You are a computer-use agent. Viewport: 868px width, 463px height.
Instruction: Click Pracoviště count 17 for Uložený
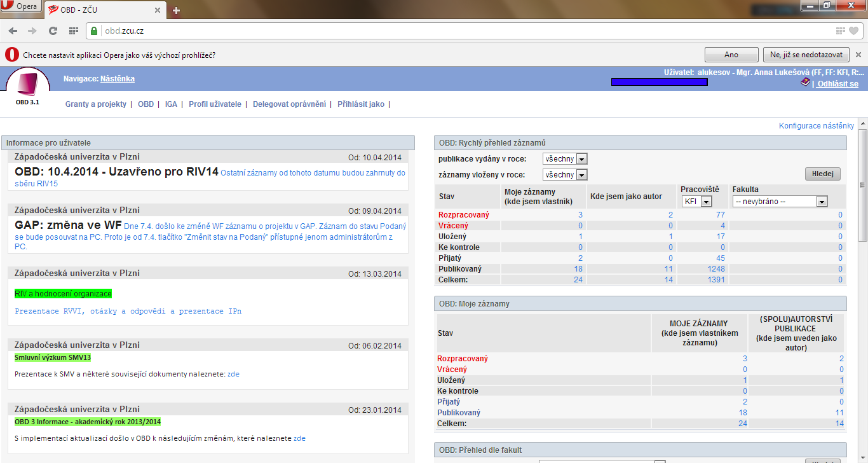click(x=720, y=237)
